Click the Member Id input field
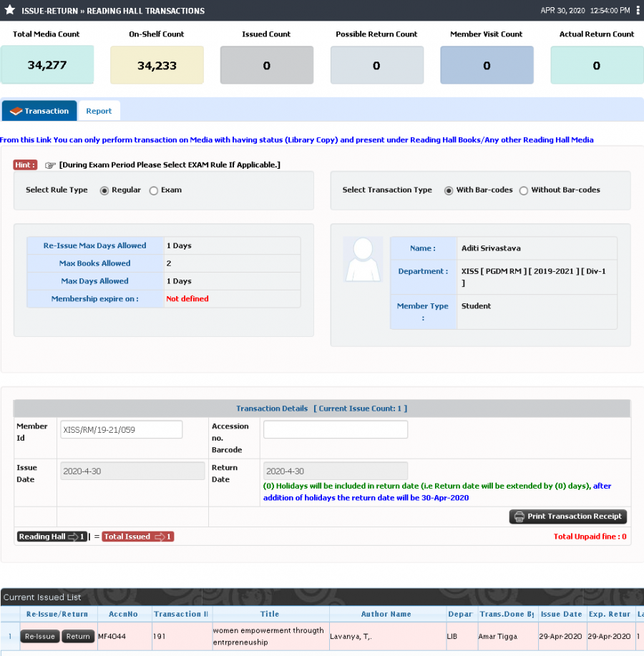Image resolution: width=644 pixels, height=656 pixels. [x=122, y=430]
